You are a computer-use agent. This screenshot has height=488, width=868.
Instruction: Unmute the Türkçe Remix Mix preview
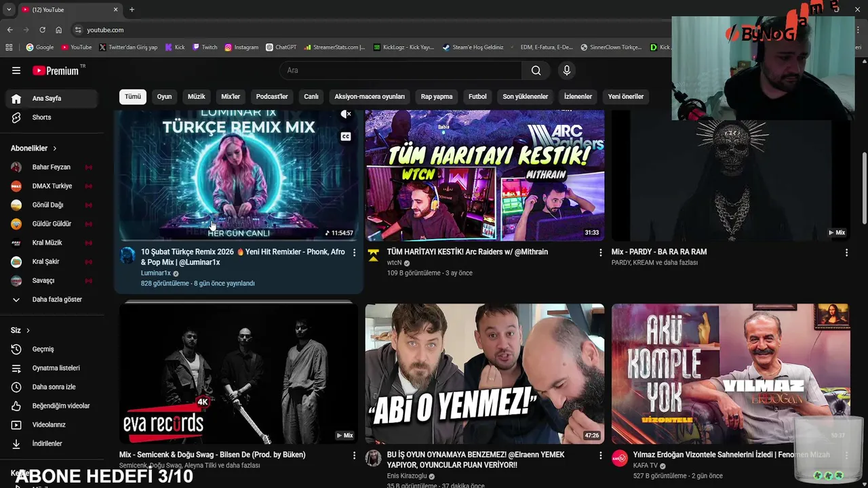[346, 115]
